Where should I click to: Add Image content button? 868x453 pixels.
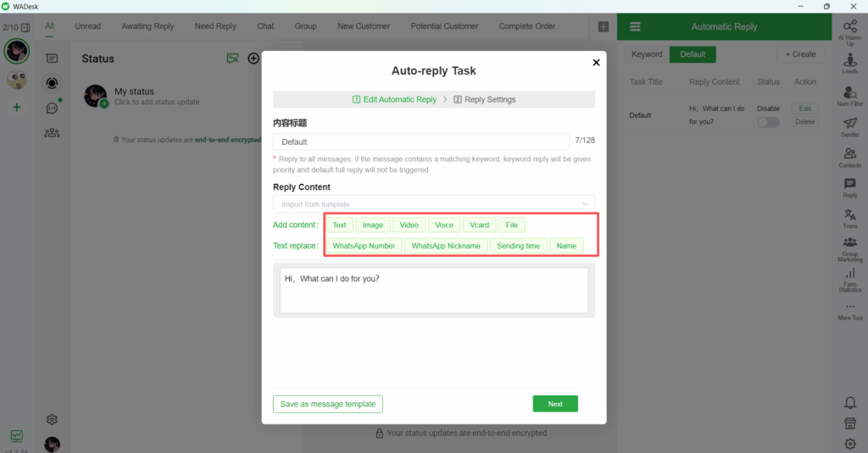373,225
